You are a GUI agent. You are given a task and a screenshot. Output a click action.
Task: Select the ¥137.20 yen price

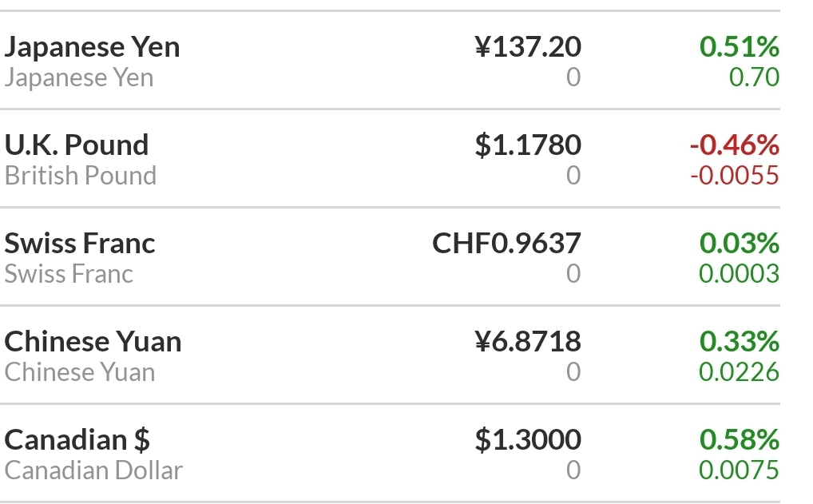[x=528, y=46]
